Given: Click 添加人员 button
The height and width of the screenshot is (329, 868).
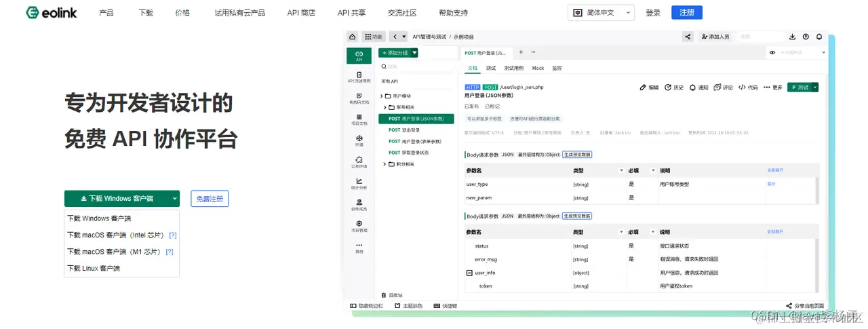Looking at the screenshot, I should (x=715, y=37).
